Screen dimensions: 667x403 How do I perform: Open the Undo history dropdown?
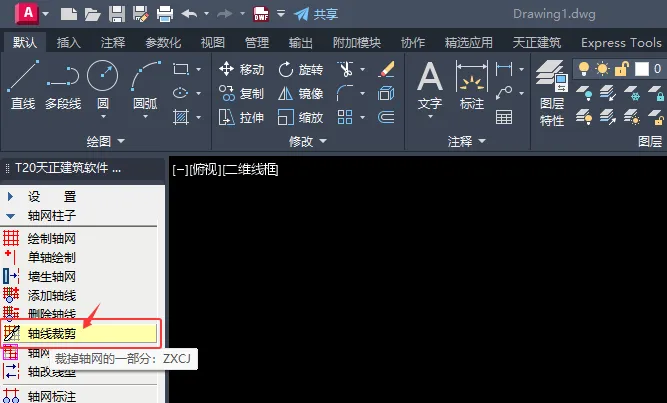[206, 14]
